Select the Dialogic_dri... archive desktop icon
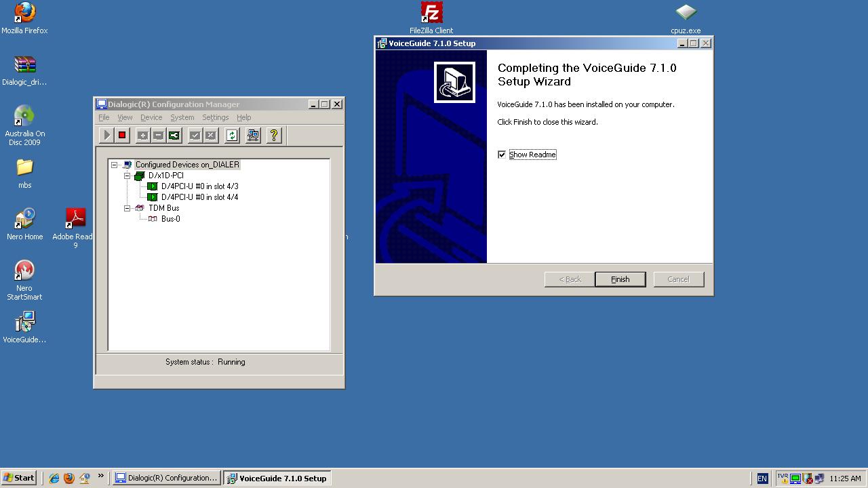This screenshot has width=868, height=488. pyautogui.click(x=24, y=70)
